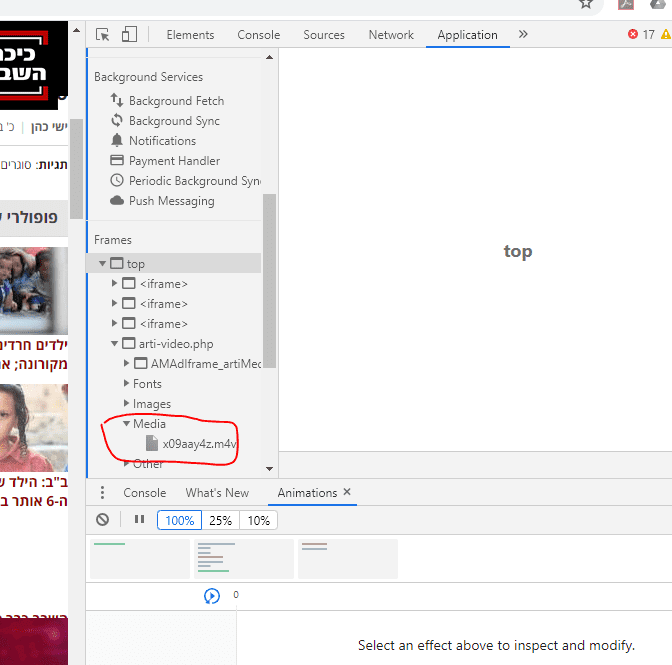
Task: Select the x09aay4z.m4v media file
Action: [x=199, y=443]
